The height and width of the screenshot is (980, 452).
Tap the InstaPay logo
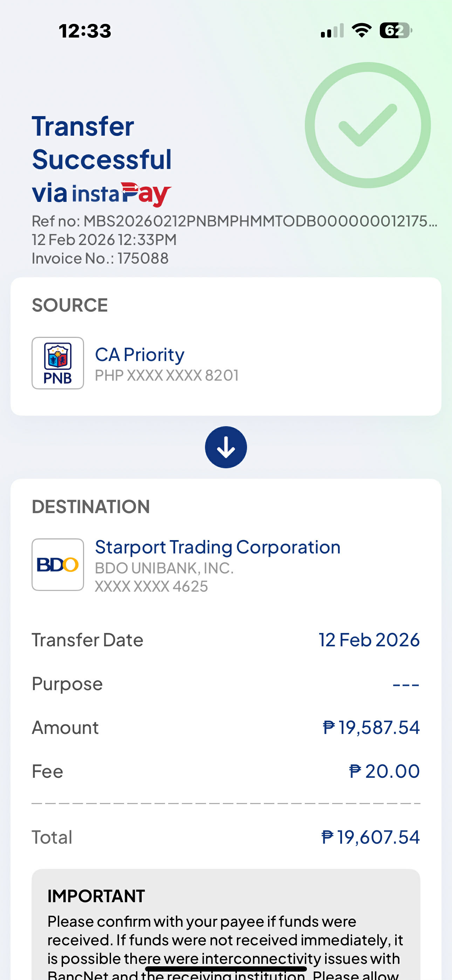[x=121, y=193]
